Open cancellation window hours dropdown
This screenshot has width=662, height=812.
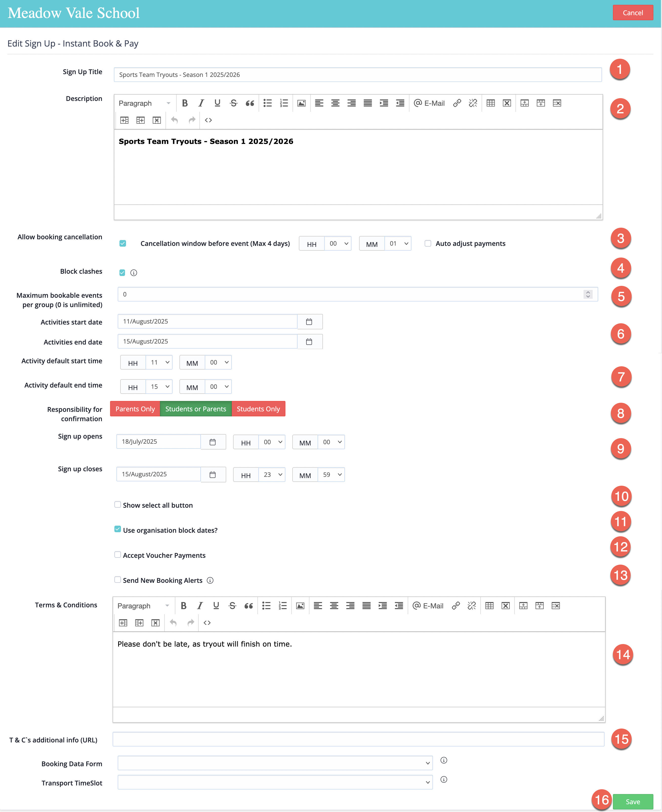[x=338, y=244]
